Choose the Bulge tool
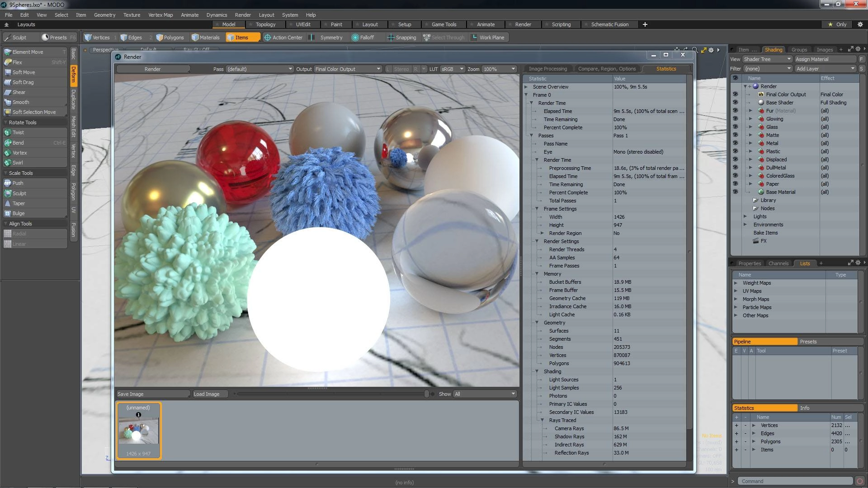Screen dimensions: 868x488 pyautogui.click(x=35, y=213)
